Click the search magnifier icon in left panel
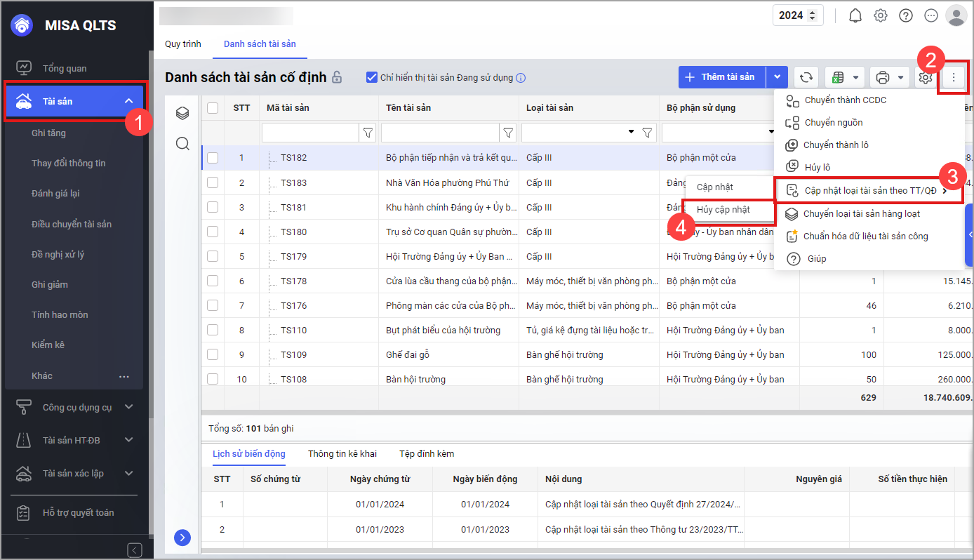The height and width of the screenshot is (560, 974). 182,144
